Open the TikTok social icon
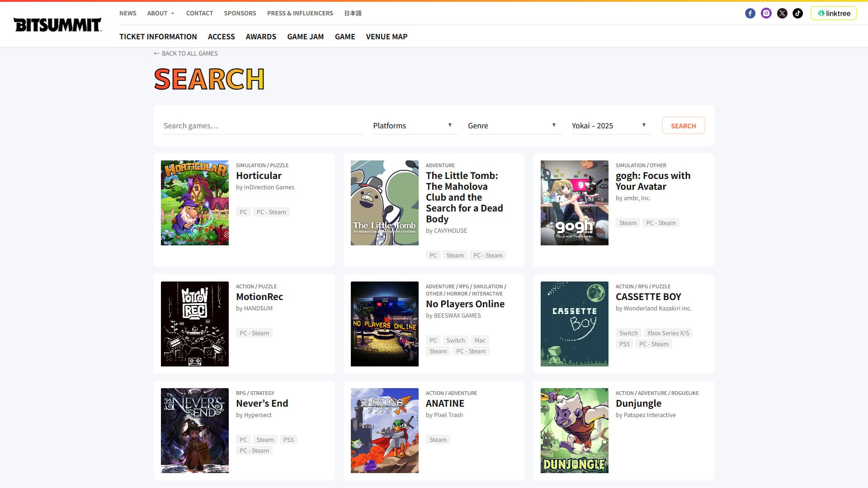 [x=798, y=14]
